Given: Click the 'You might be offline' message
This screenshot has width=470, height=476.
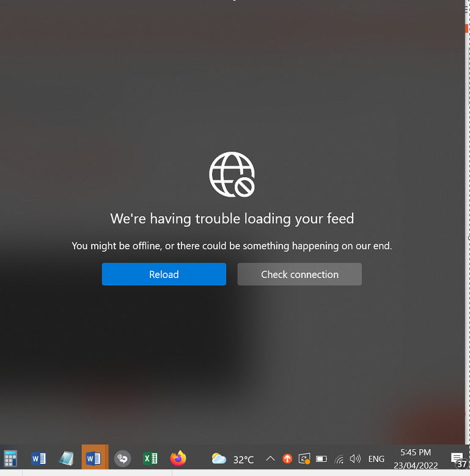Looking at the screenshot, I should (232, 246).
